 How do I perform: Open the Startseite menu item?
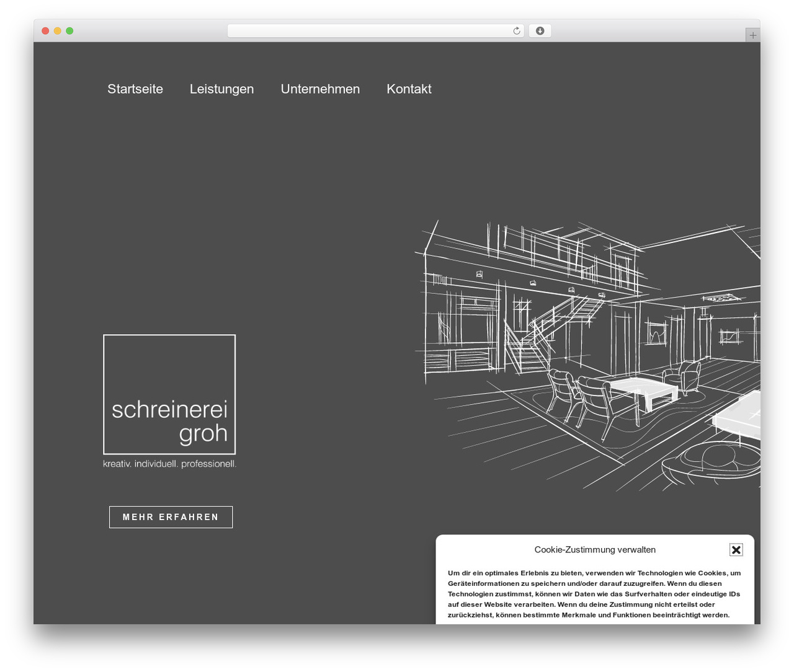[x=135, y=89]
